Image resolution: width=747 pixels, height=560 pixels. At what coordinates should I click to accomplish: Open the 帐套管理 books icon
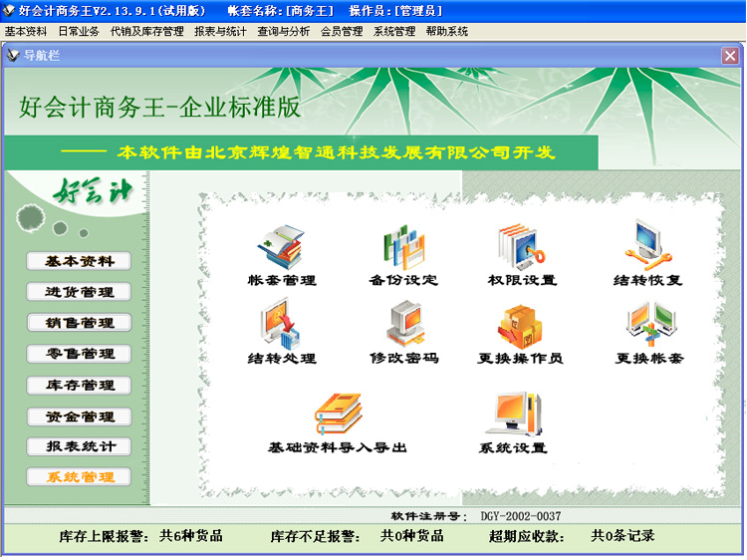pos(281,247)
